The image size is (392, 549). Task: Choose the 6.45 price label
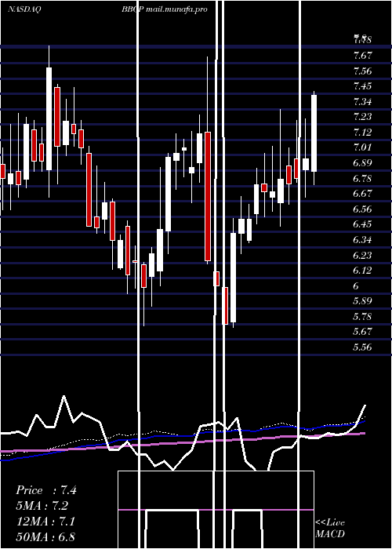coord(362,224)
